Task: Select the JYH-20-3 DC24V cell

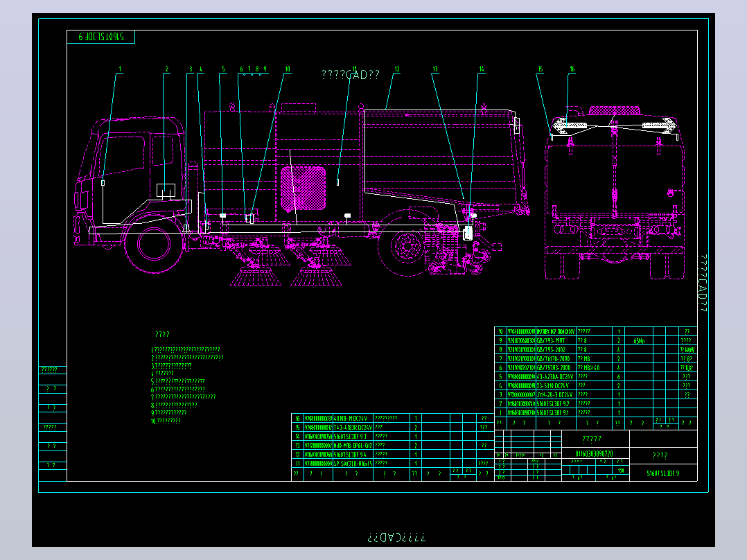Action: 556,394
